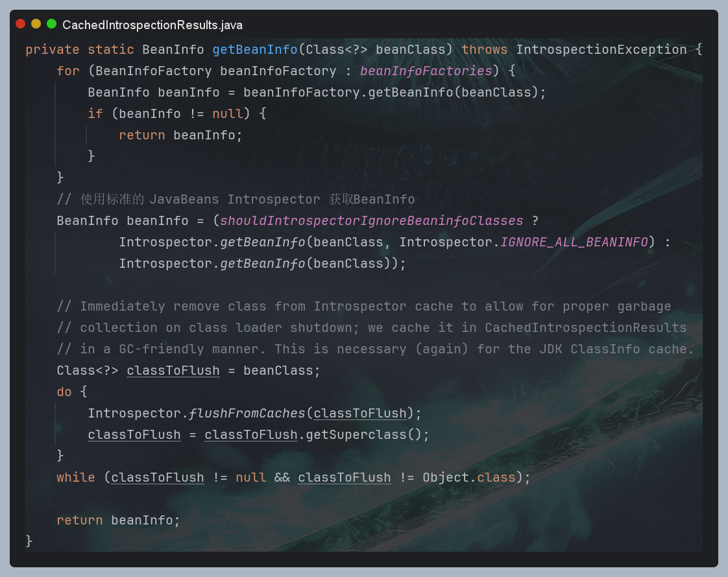Click 'return beanInfo;' inside the if block

(180, 135)
